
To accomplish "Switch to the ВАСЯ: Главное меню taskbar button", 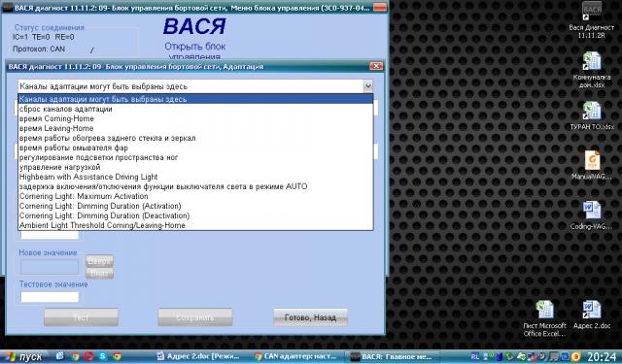I will click(x=392, y=356).
